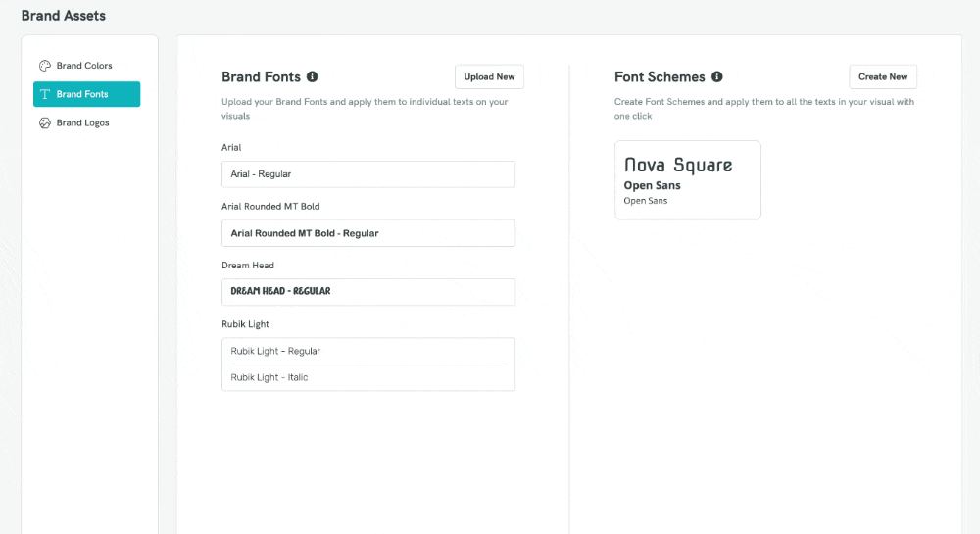Select the Brand Fonts sidebar item
This screenshot has width=980, height=534.
[87, 94]
